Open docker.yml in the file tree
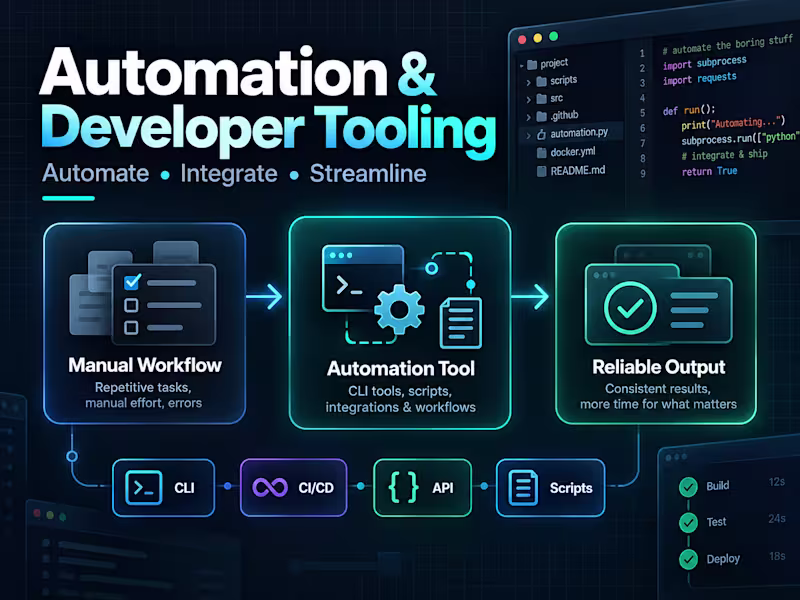The width and height of the screenshot is (800, 600). pyautogui.click(x=572, y=152)
